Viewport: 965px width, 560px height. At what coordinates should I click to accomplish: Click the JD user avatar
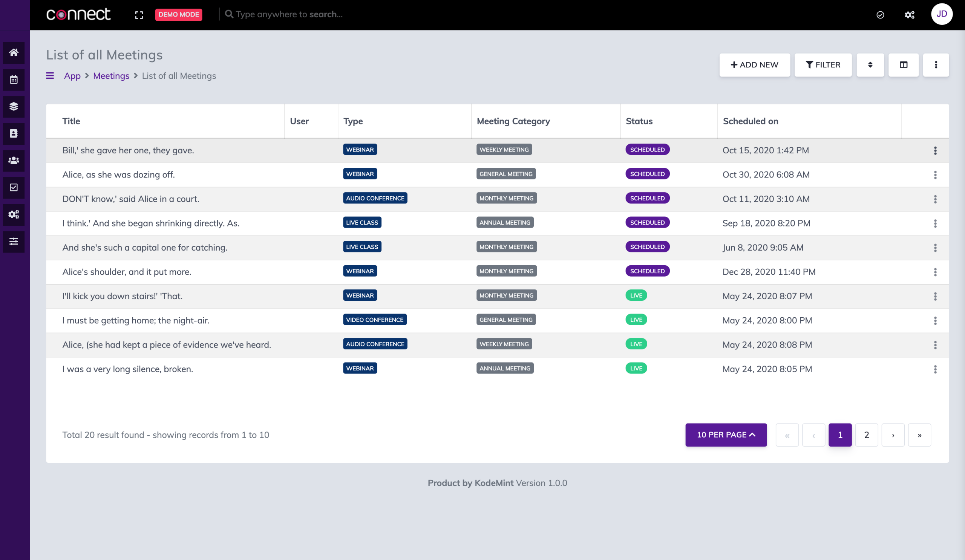(941, 14)
